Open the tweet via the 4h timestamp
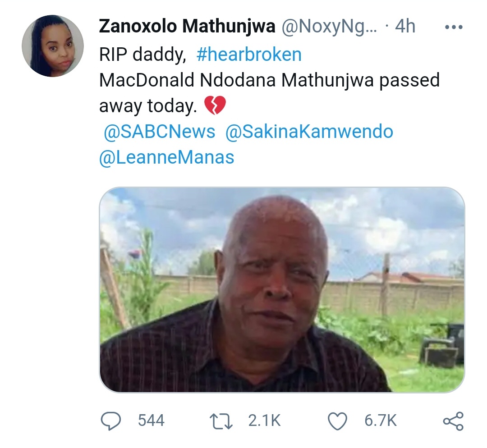The image size is (487, 448). (405, 27)
